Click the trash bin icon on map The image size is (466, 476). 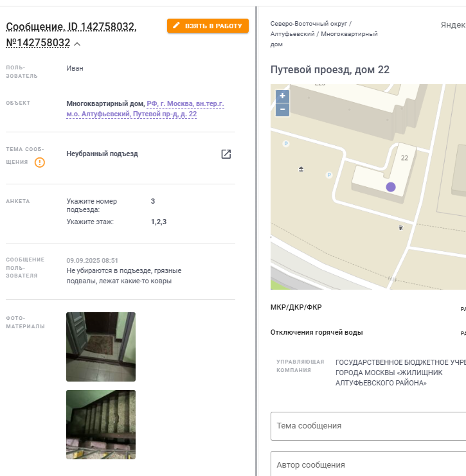(x=400, y=227)
